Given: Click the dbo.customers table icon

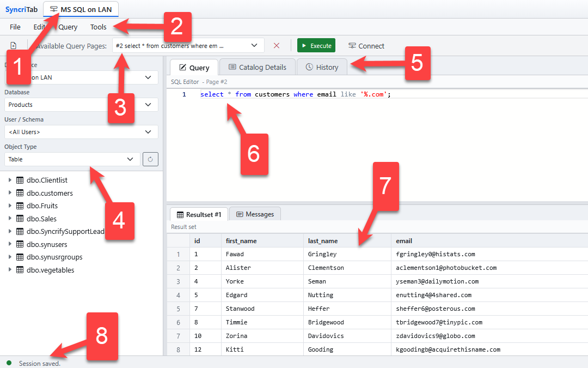Looking at the screenshot, I should 20,193.
